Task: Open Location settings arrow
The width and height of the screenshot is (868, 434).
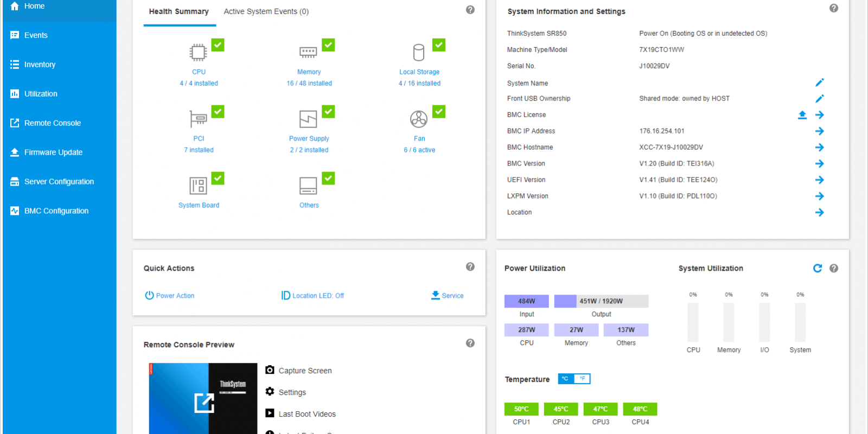Action: [x=820, y=213]
